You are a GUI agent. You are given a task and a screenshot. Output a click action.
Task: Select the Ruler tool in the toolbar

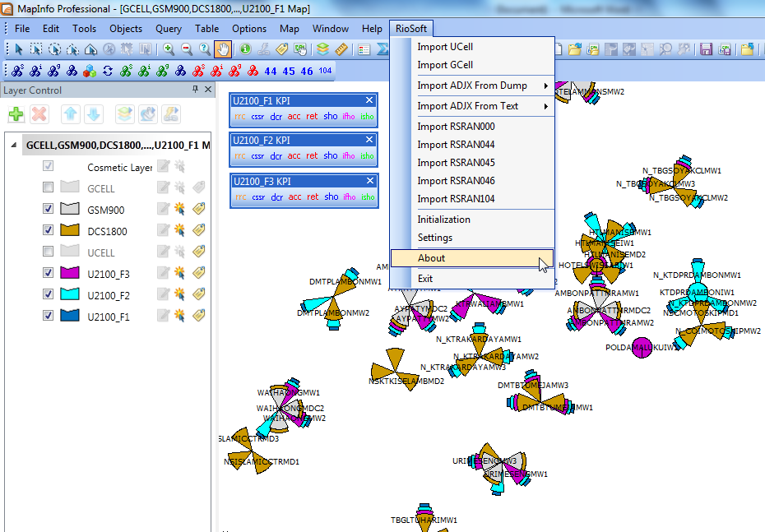[x=341, y=48]
